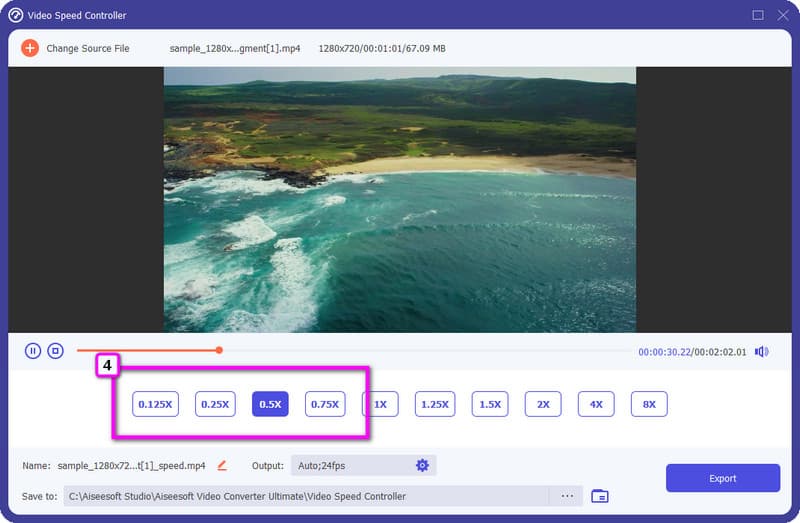The width and height of the screenshot is (800, 523).
Task: Click the 00:00:30.22/00:02:02.01 time display
Action: (692, 352)
